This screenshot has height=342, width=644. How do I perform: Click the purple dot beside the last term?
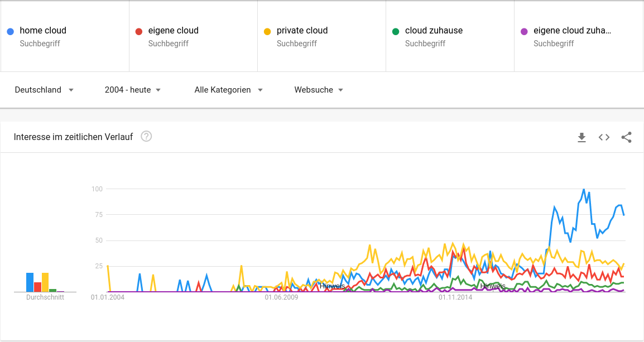tap(523, 31)
